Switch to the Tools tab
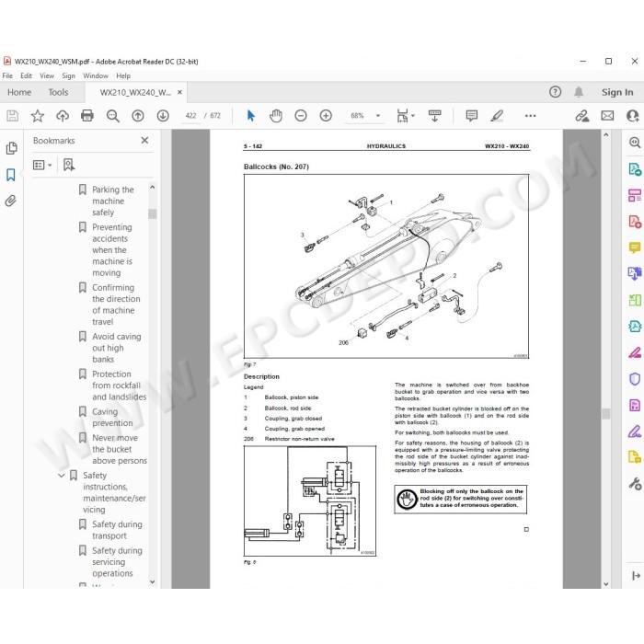The width and height of the screenshot is (644, 644). [x=58, y=92]
